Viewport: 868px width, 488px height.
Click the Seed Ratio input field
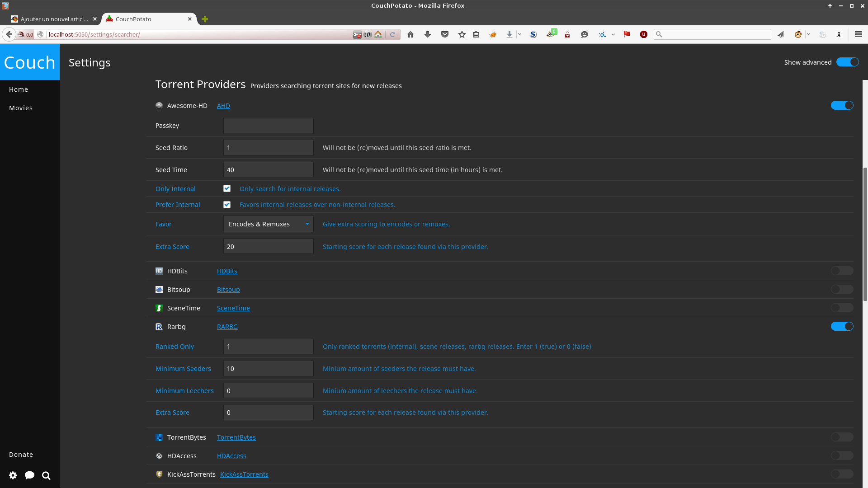click(269, 148)
